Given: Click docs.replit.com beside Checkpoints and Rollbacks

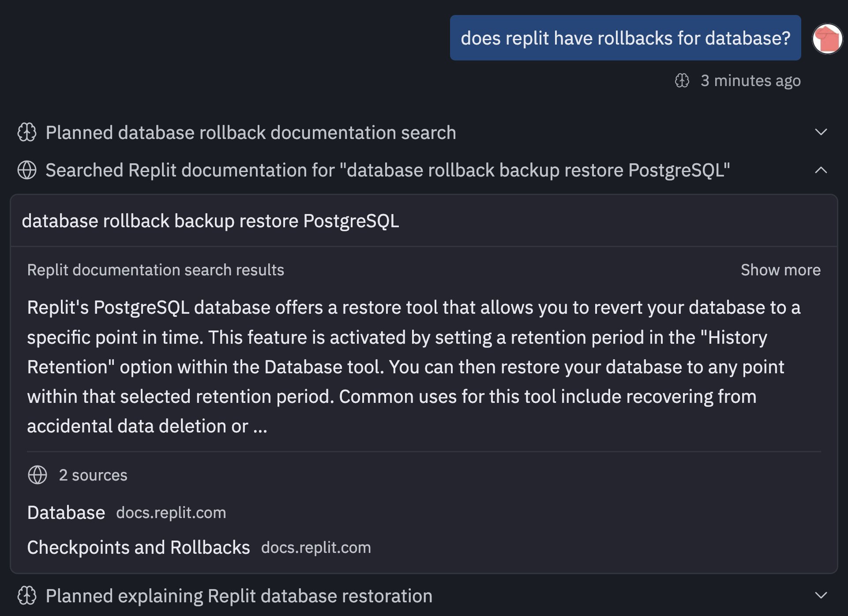Looking at the screenshot, I should [316, 548].
